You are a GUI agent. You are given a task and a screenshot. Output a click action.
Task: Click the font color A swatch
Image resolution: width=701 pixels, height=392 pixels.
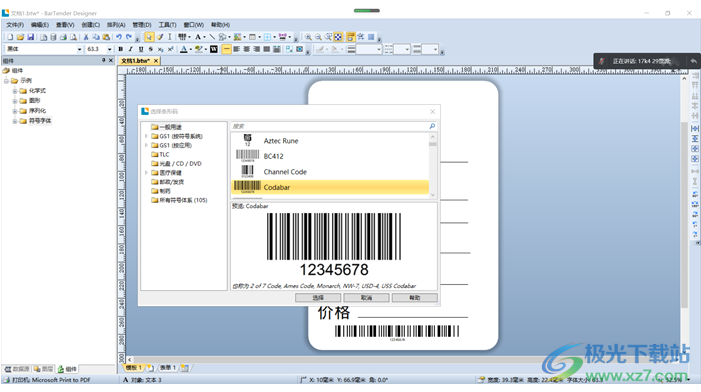pyautogui.click(x=184, y=49)
